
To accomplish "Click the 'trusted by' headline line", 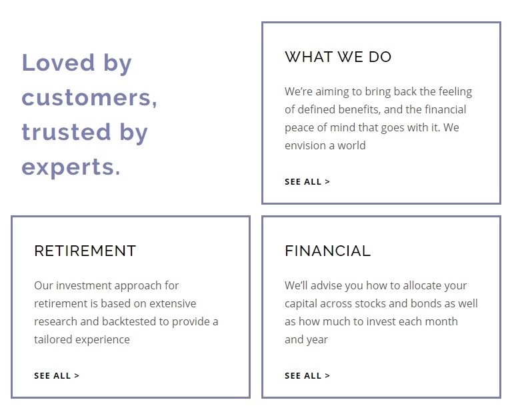I will pos(85,132).
